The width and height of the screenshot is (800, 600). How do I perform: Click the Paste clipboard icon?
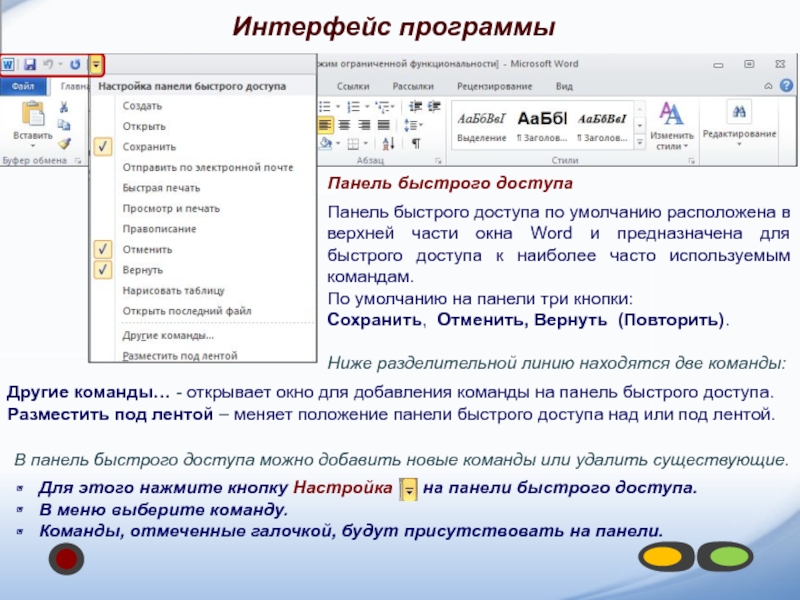tap(32, 115)
